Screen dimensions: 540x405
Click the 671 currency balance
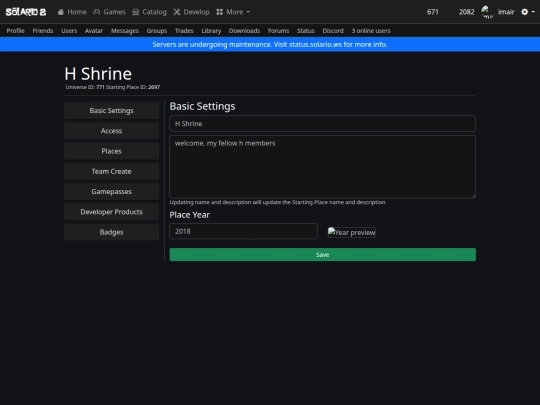pos(433,12)
